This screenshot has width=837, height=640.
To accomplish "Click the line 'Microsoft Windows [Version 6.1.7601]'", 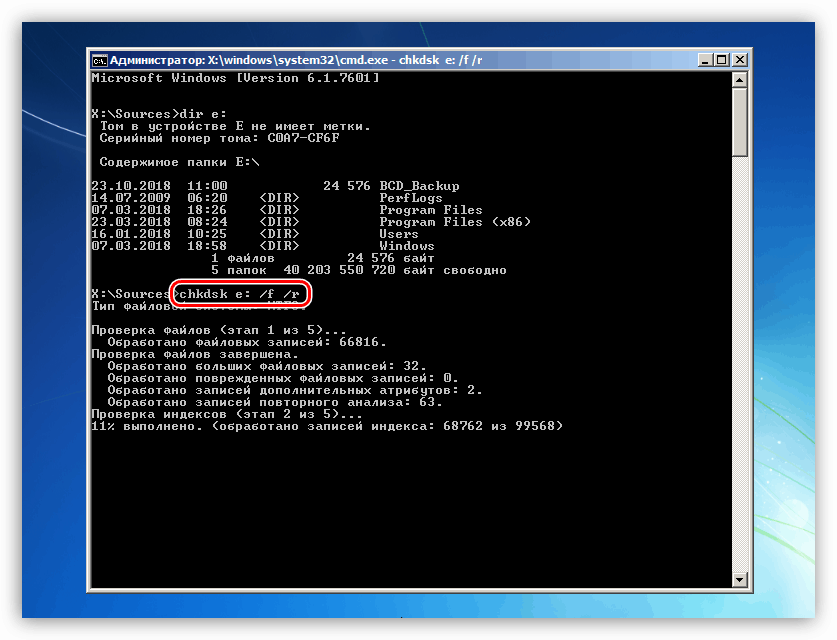I will [x=235, y=78].
